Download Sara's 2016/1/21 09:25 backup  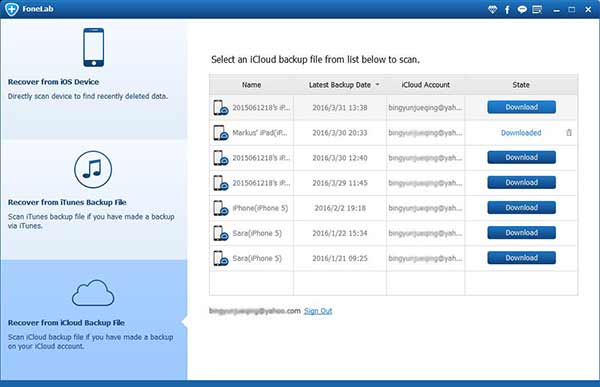click(522, 258)
